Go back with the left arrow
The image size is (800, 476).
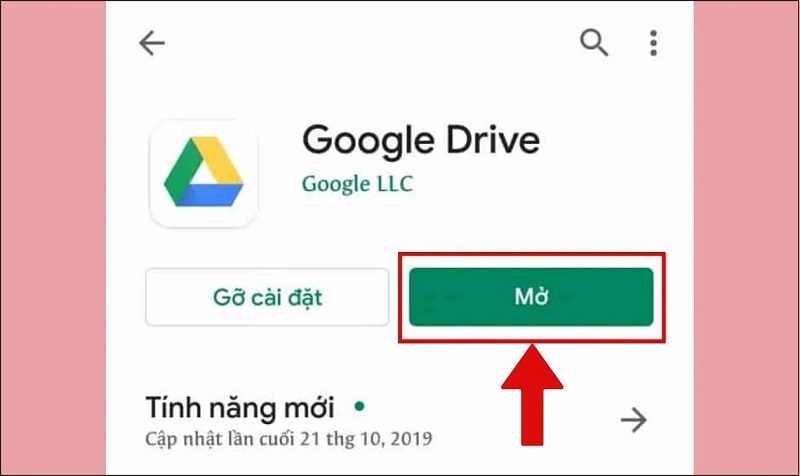coord(152,43)
